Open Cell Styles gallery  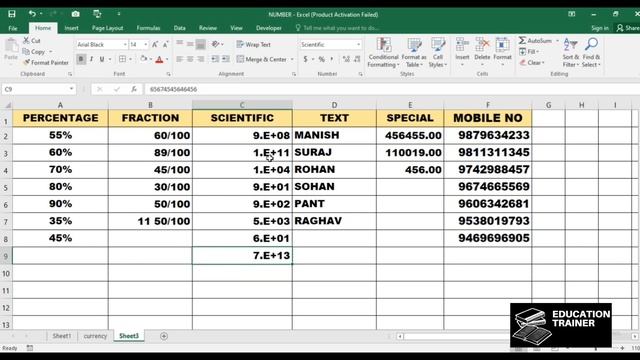[x=438, y=53]
